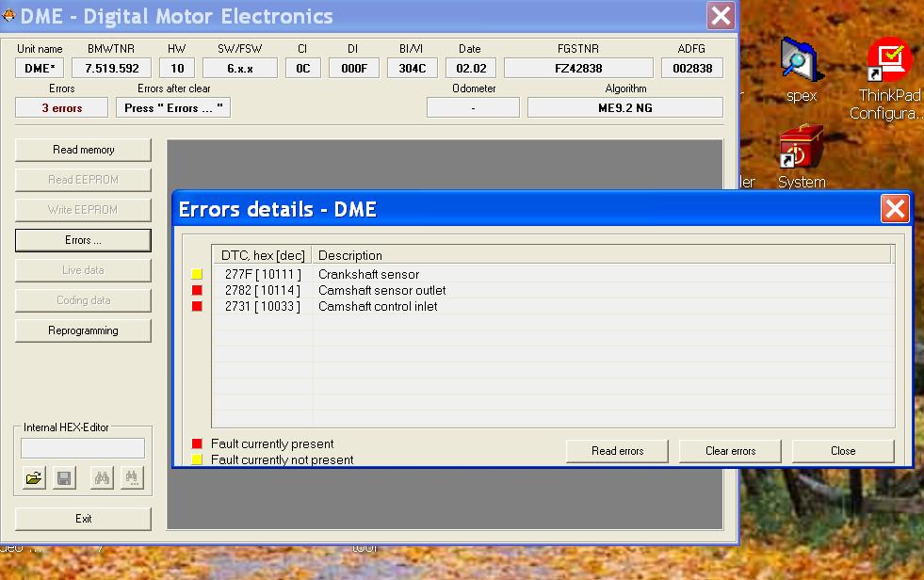Click the BI/VI value 304C
Image resolution: width=924 pixels, height=580 pixels.
pos(412,69)
